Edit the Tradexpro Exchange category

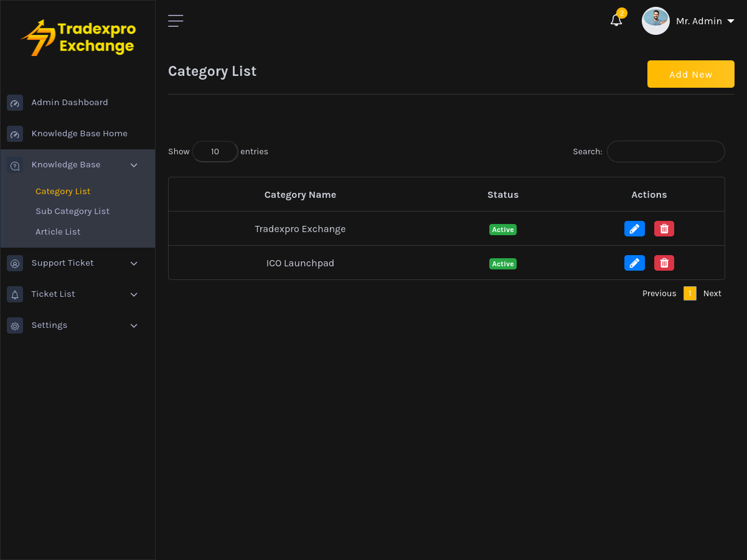(634, 229)
